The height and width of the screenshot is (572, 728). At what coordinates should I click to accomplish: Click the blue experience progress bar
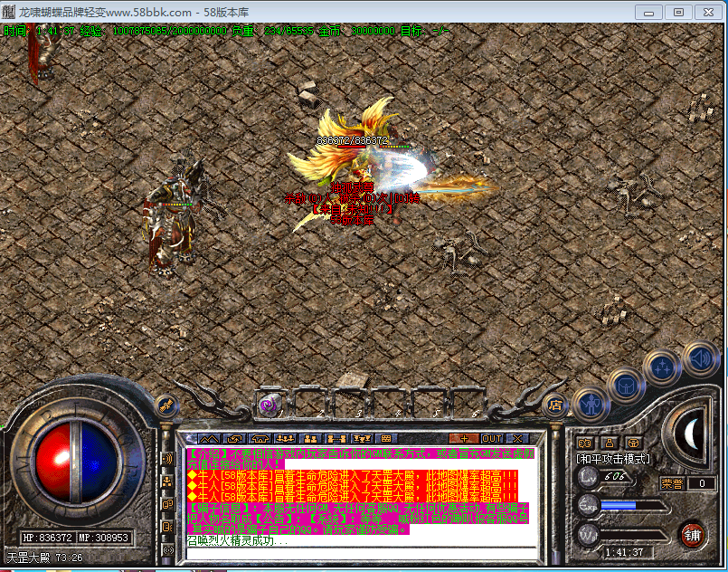point(634,506)
